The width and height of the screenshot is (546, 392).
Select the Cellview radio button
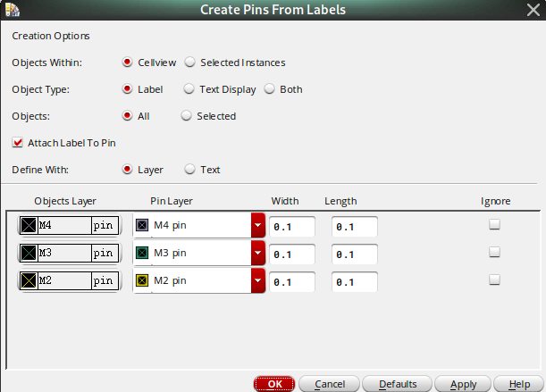pos(127,63)
